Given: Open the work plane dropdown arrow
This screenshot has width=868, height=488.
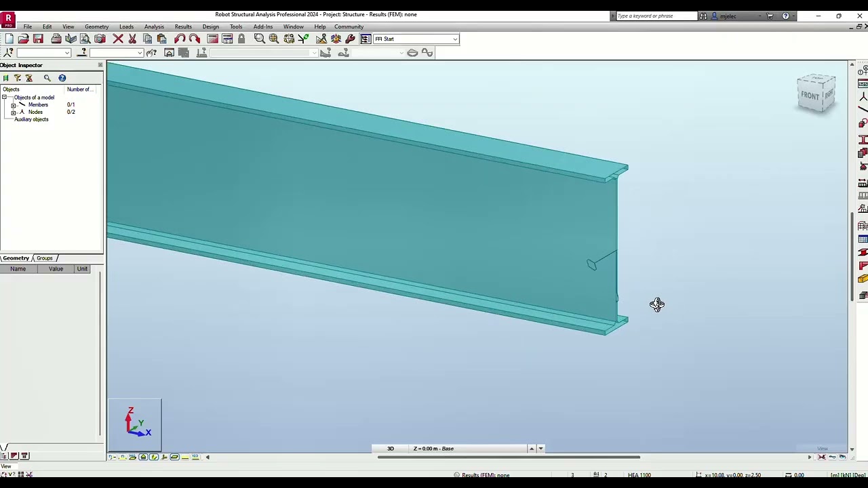Looking at the screenshot, I should click(x=540, y=449).
